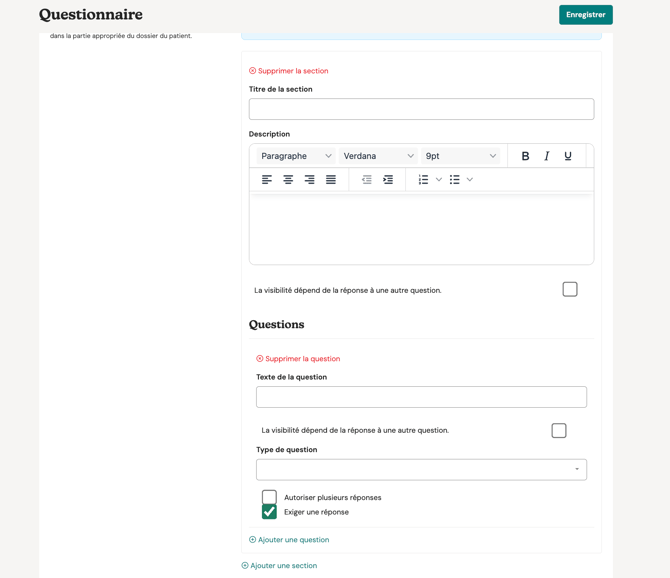Screen dimensions: 670x578
Task: Center align the description text
Action: pyautogui.click(x=288, y=180)
